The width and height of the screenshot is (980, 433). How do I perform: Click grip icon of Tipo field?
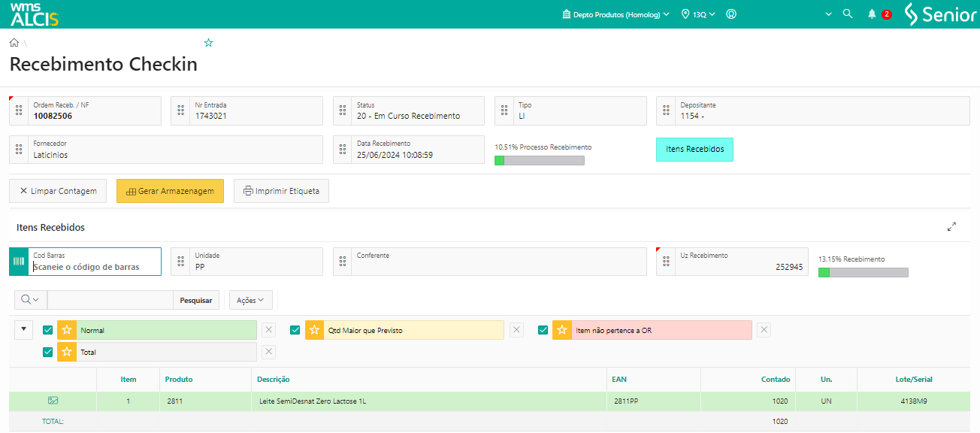click(504, 111)
